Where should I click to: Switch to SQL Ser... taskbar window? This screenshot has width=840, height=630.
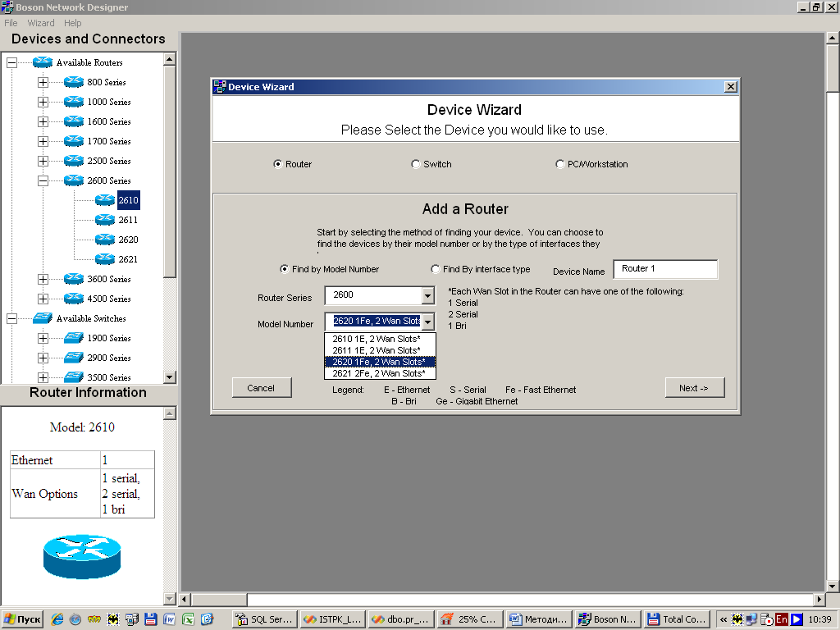265,619
